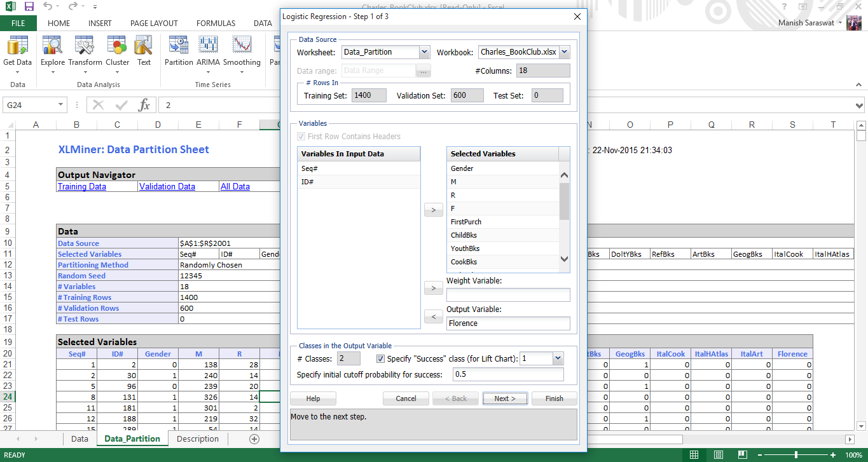Image resolution: width=868 pixels, height=462 pixels.
Task: Click the Next button in dialog
Action: 505,398
